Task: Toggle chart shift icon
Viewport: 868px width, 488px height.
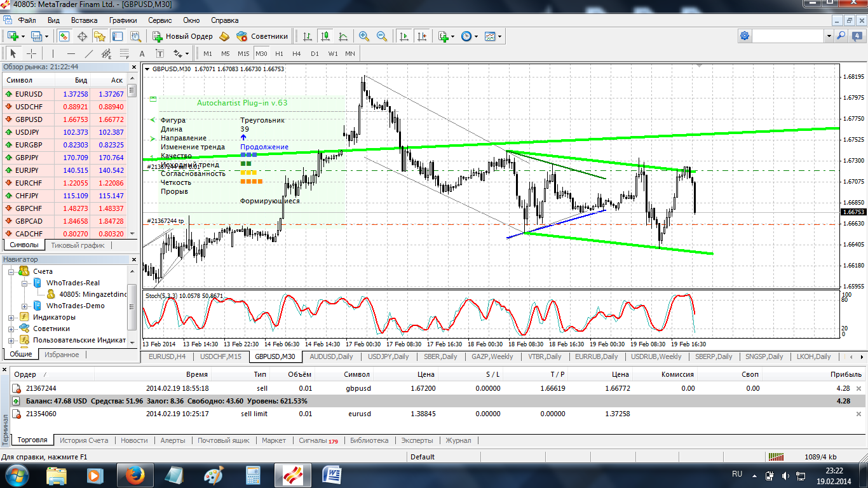Action: (x=422, y=36)
